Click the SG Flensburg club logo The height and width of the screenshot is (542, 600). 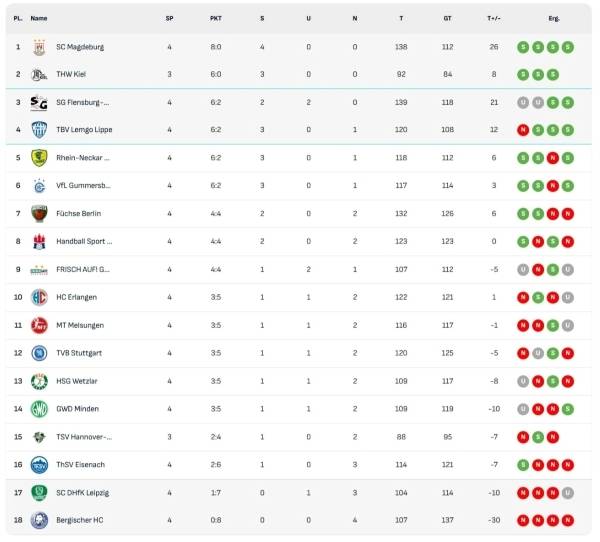39,102
